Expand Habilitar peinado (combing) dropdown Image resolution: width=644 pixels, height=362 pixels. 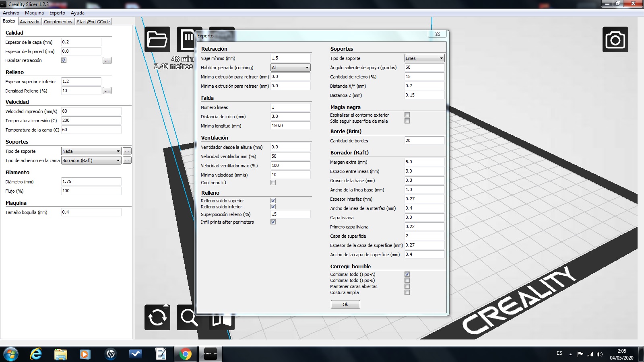point(290,68)
